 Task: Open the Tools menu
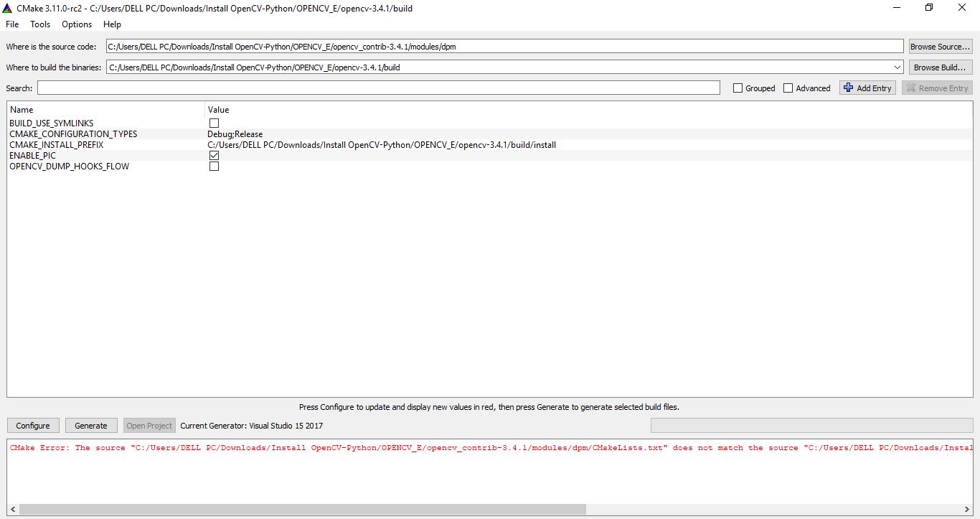[40, 24]
